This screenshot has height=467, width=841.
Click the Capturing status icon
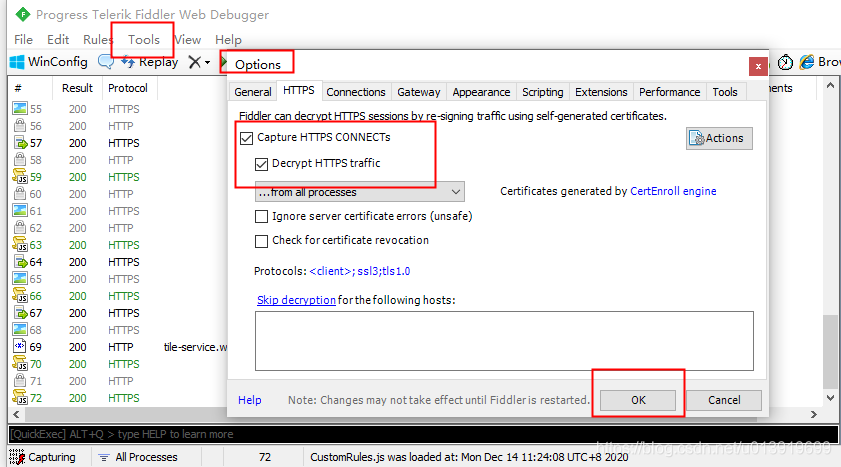pos(17,457)
